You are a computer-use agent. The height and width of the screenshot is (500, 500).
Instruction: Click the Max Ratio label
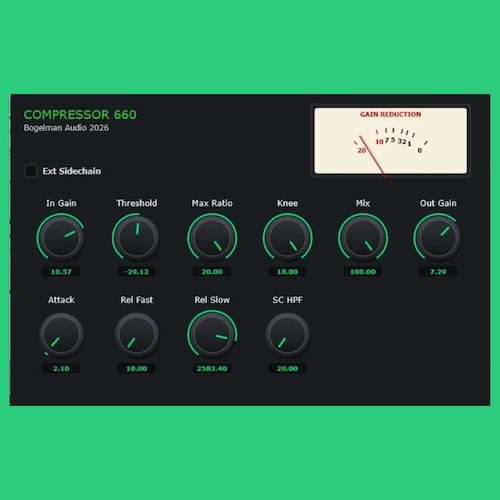tap(212, 203)
